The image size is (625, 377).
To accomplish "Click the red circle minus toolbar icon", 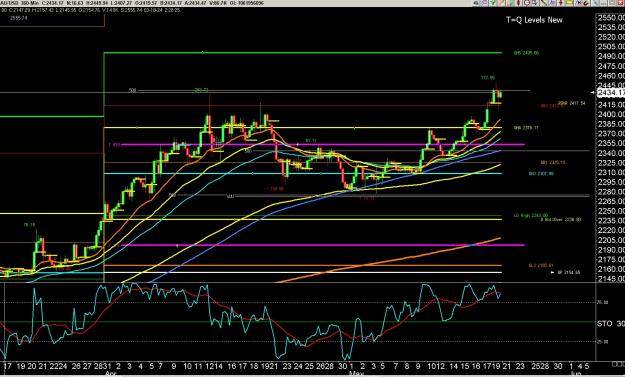I will [x=527, y=2].
